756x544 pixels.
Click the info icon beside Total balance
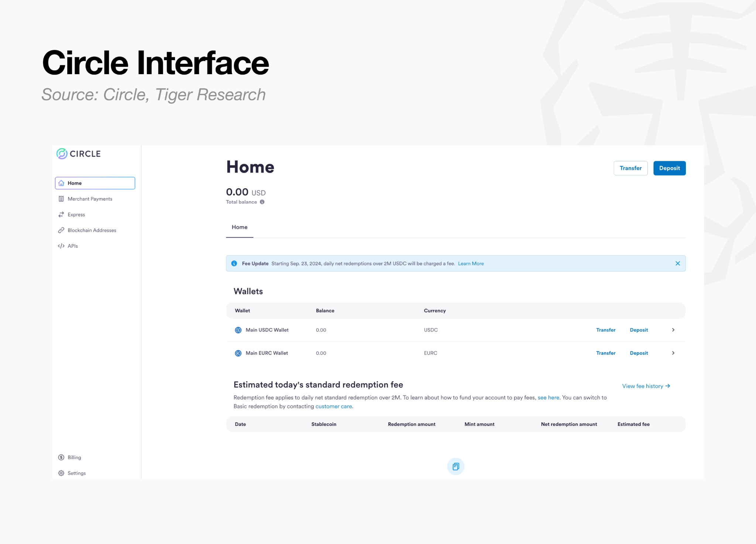coord(262,202)
